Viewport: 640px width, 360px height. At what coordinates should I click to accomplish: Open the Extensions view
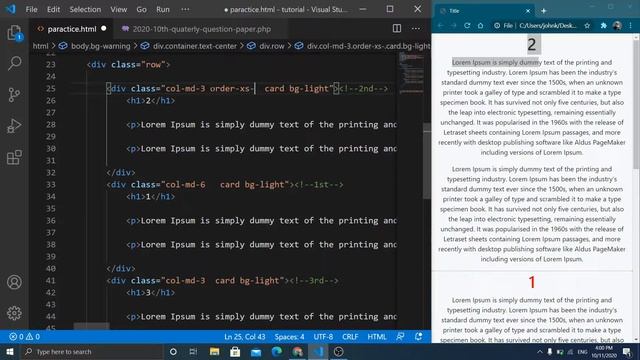click(x=14, y=157)
